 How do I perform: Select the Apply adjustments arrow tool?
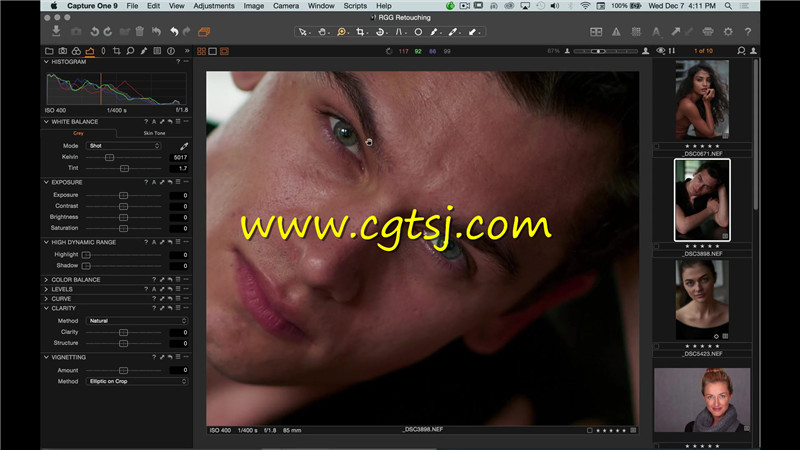pyautogui.click(x=472, y=32)
